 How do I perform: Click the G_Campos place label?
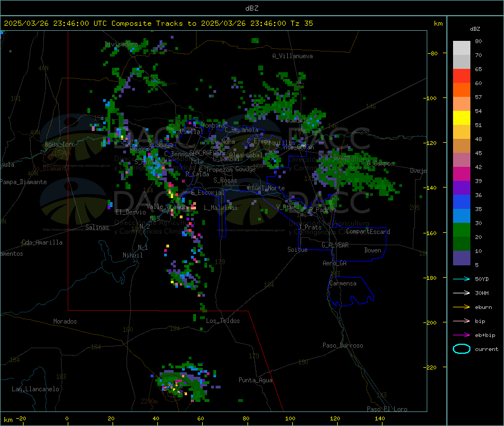[380, 163]
